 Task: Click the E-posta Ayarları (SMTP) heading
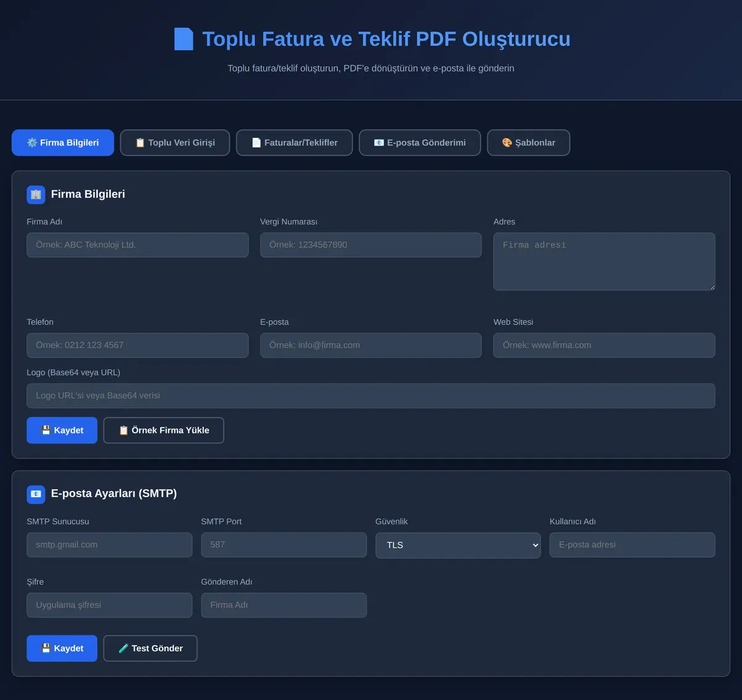(114, 493)
